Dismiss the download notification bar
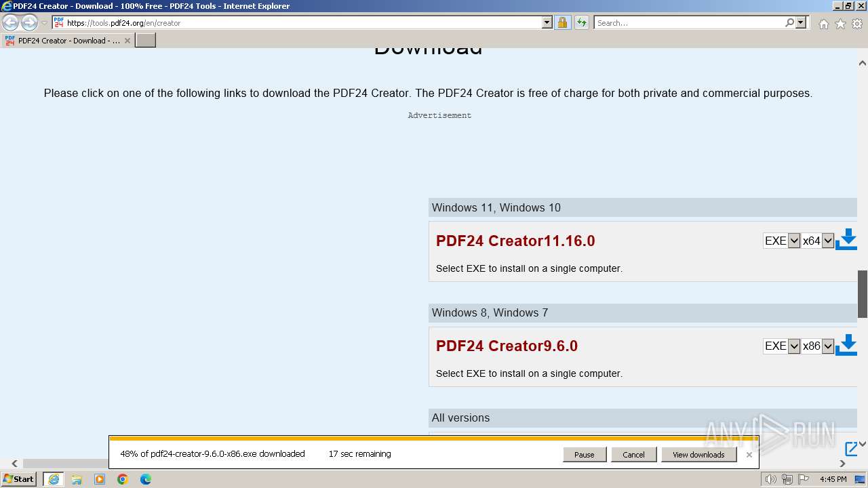This screenshot has width=868, height=488. click(x=749, y=455)
